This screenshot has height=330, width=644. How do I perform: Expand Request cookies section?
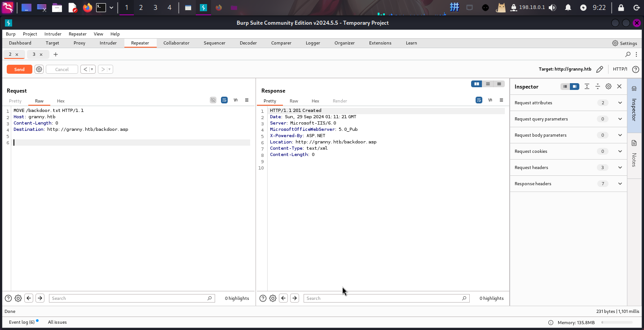coord(569,151)
